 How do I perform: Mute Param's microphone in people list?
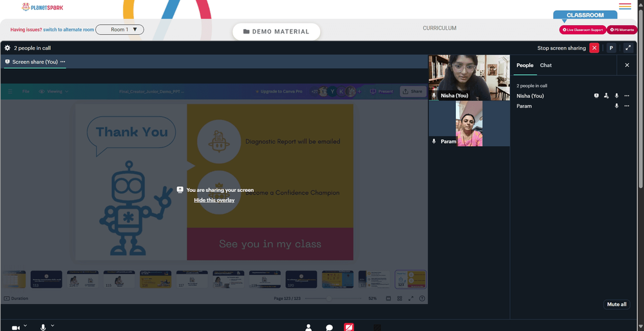point(616,106)
